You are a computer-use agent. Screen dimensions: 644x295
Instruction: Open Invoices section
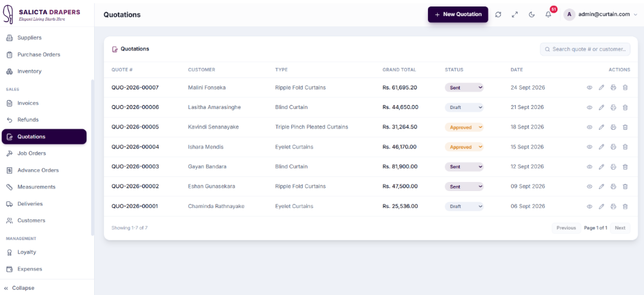coord(44,103)
